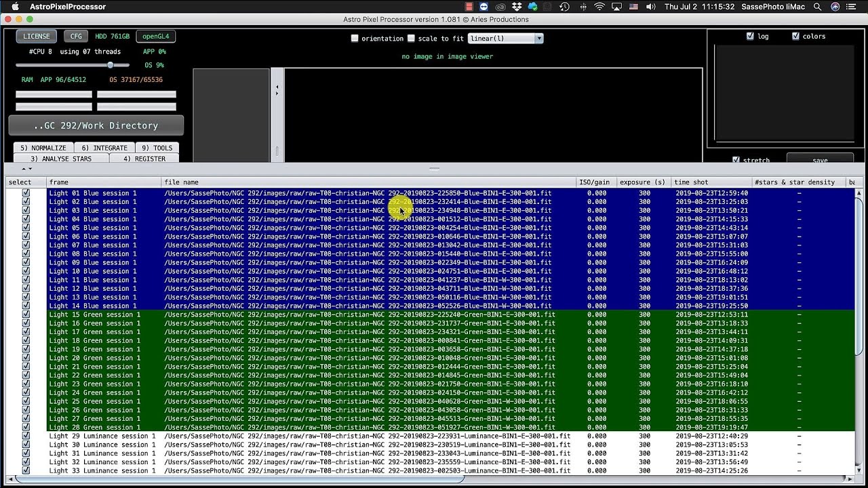Sort by the file name column header
Viewport: 868px width, 488px height.
point(369,182)
